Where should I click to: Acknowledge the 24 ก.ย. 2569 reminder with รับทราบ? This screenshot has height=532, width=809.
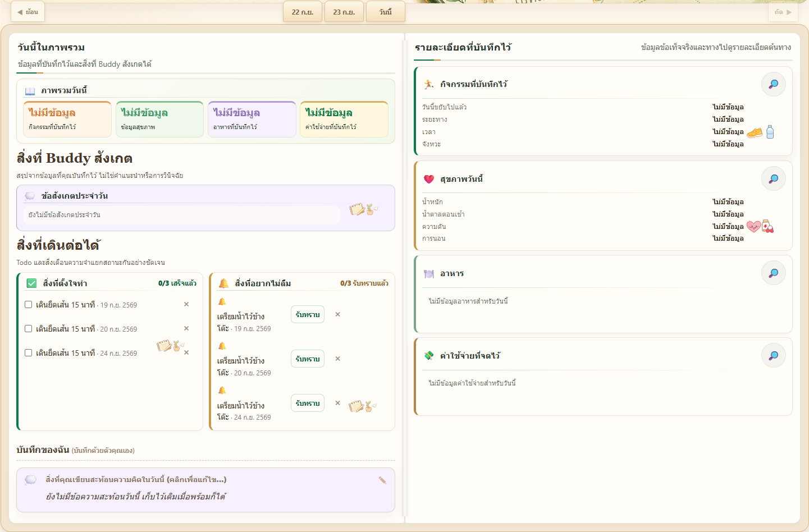tap(308, 403)
